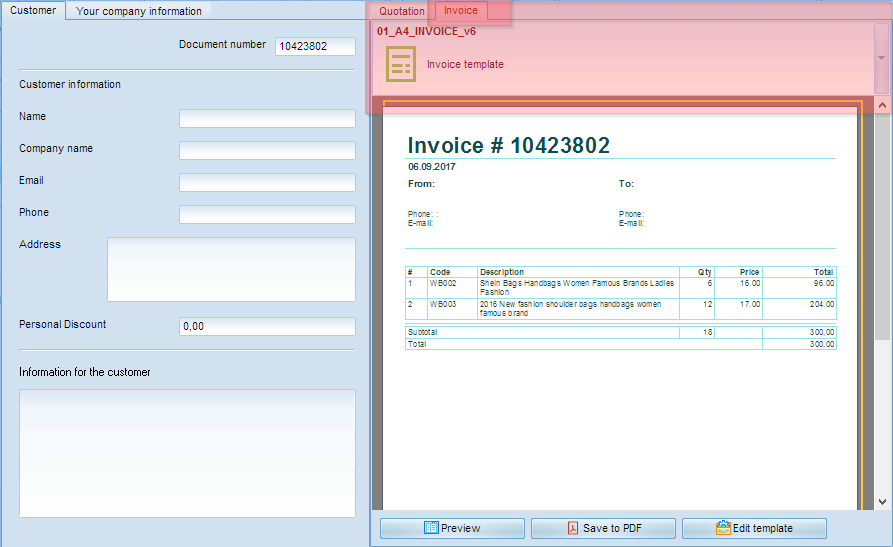Click the date 06.09.2017 in preview
Image resolution: width=893 pixels, height=547 pixels.
pos(432,166)
